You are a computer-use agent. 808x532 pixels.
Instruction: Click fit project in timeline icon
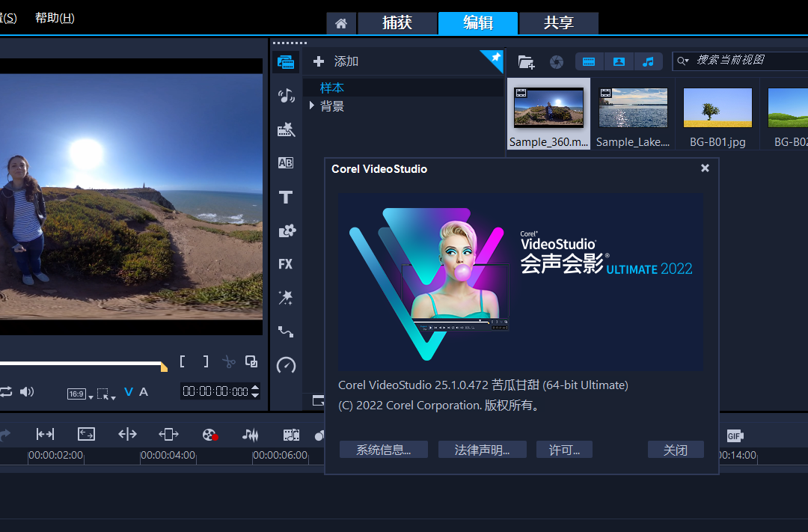pyautogui.click(x=46, y=434)
